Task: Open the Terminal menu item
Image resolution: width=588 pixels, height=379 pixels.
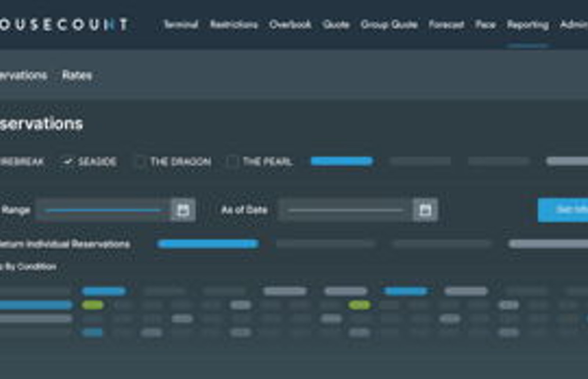Action: click(x=181, y=25)
